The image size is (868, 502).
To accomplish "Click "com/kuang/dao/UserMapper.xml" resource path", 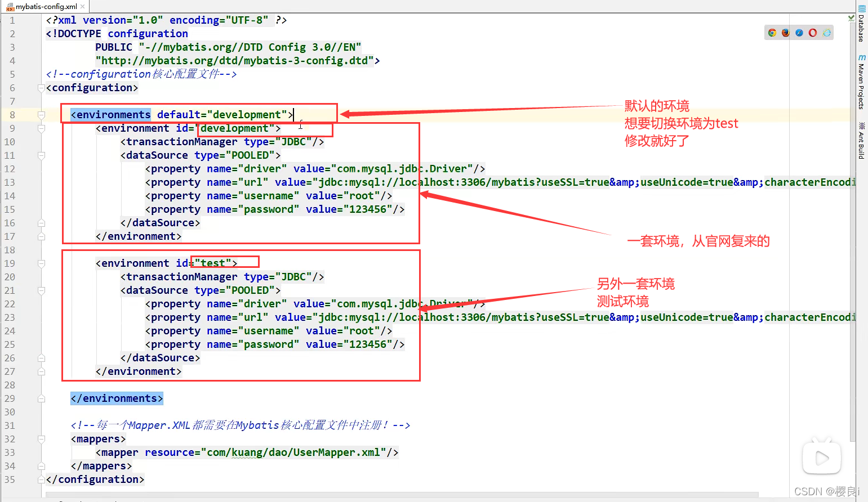I will click(x=293, y=452).
